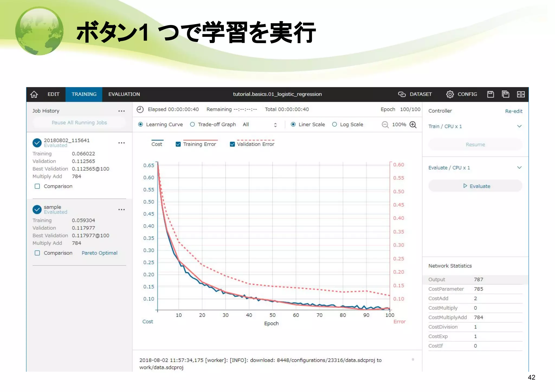Click the fit-to-screen icon in top bar
This screenshot has width=555, height=392.
[x=521, y=94]
